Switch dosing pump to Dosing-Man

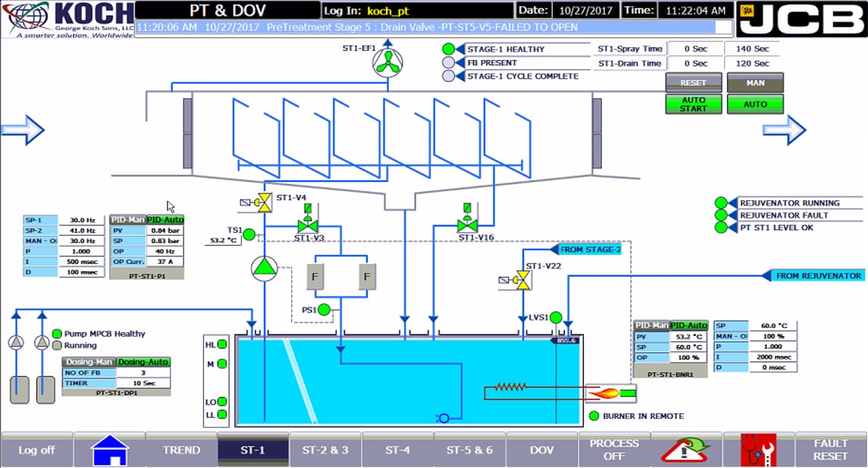[x=89, y=363]
